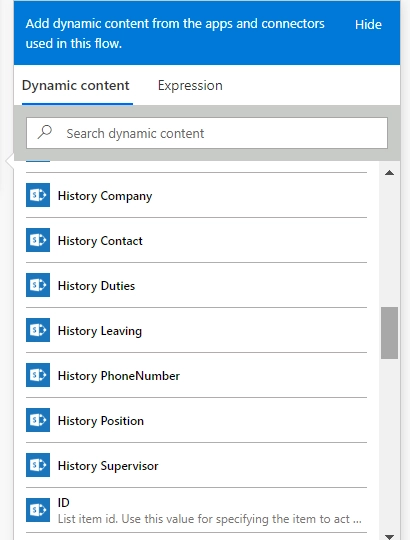Image resolution: width=410 pixels, height=540 pixels.
Task: Add History PhoneNumber to the flow
Action: click(x=196, y=375)
